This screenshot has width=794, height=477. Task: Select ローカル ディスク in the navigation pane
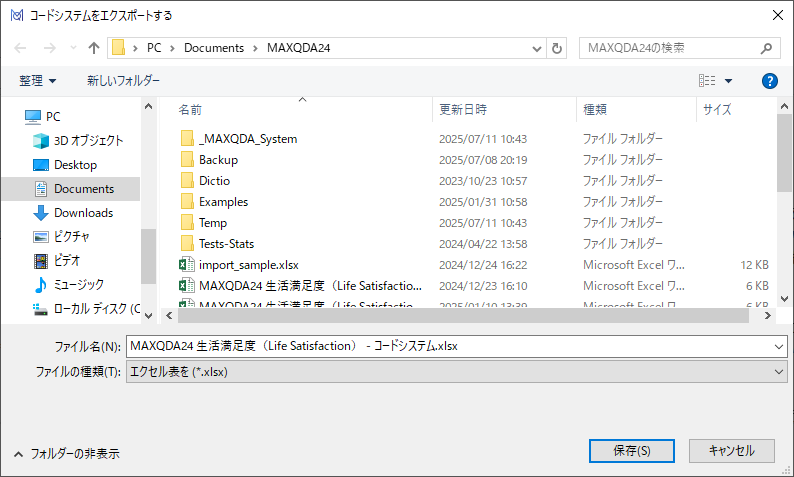[86, 309]
